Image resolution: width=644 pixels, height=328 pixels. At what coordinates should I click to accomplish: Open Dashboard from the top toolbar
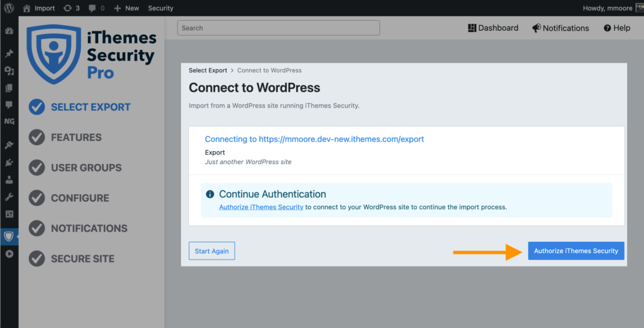tap(493, 28)
